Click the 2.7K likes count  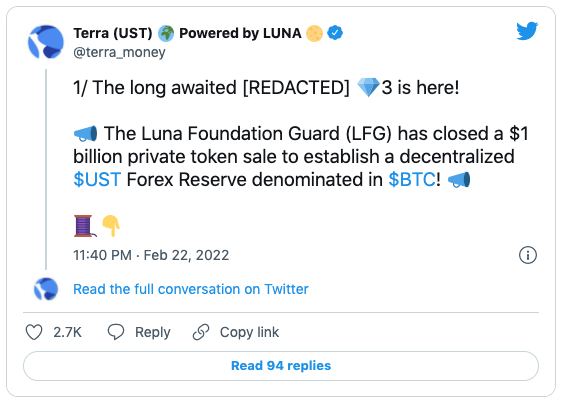[67, 332]
